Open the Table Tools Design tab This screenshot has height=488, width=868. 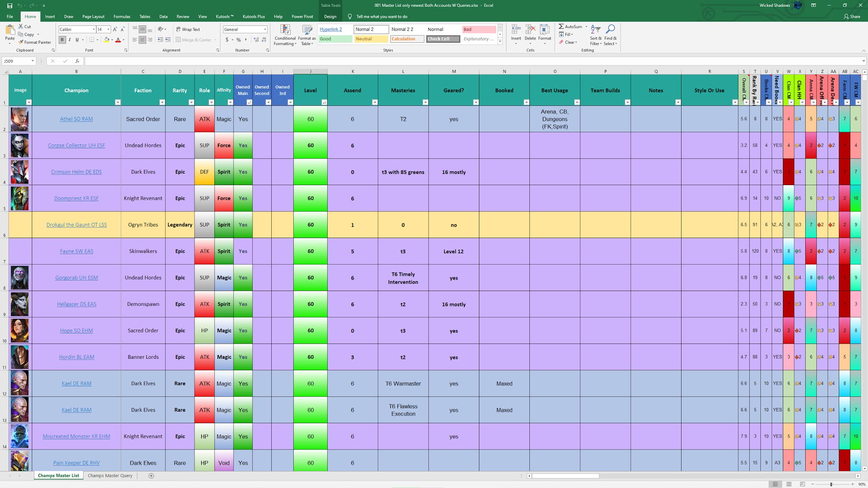tap(330, 17)
